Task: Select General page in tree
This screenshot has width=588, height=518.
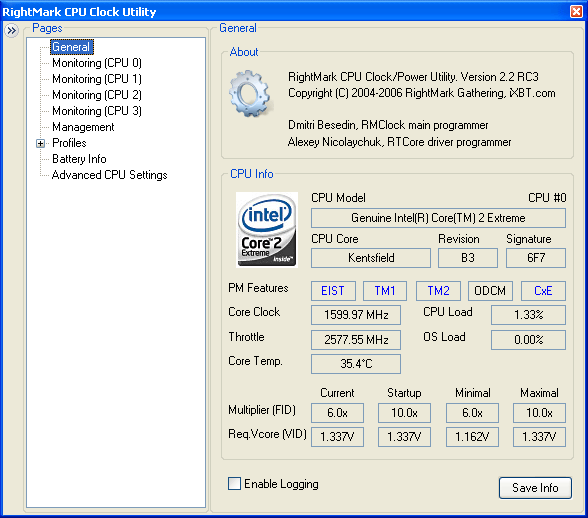Action: point(71,47)
